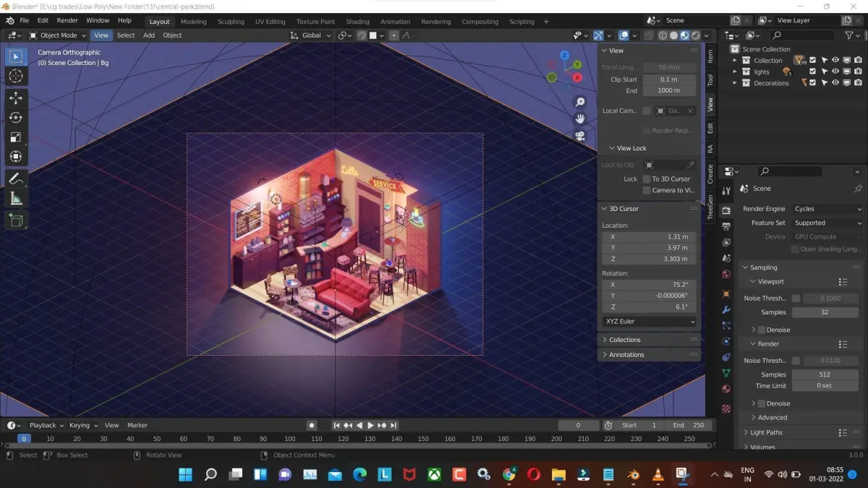The image size is (868, 488).
Task: Switch to wireframe viewport shading
Action: tap(663, 35)
